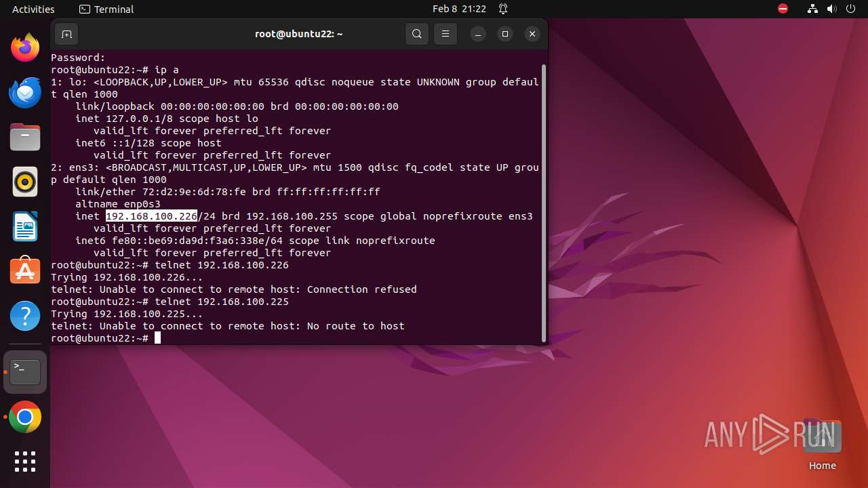Open Firefox from the dock
868x488 pixels.
[x=25, y=47]
